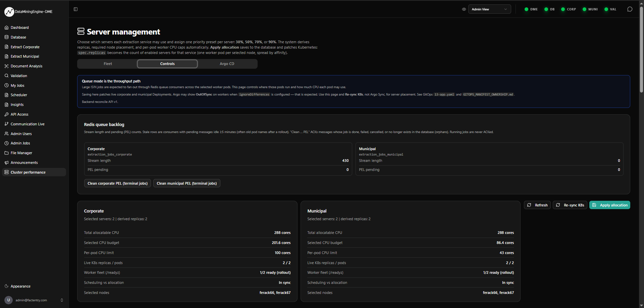Open Extract Corporate sidebar icon
Viewport: 644px width, 308px height.
(x=6, y=47)
